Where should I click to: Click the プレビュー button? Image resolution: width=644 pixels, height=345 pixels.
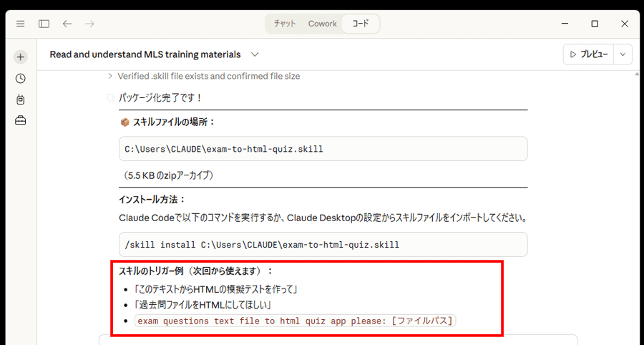[x=589, y=54]
